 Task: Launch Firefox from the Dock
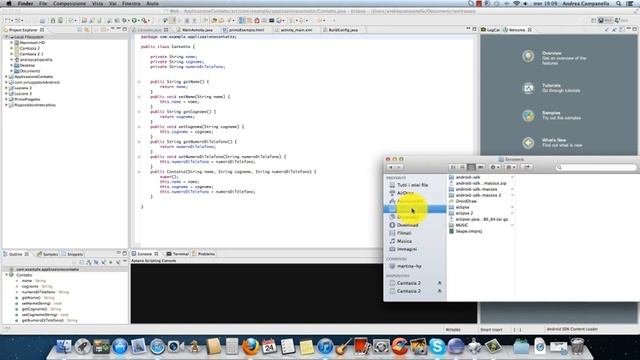coord(251,347)
